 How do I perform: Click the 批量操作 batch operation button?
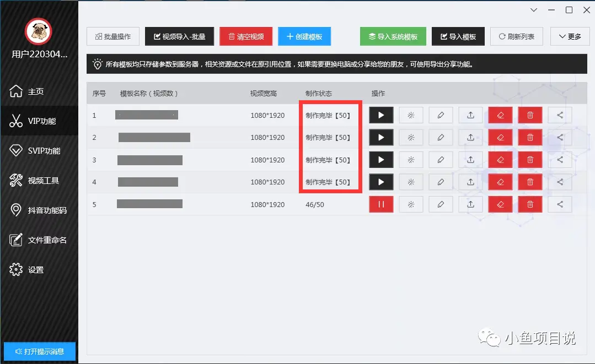pyautogui.click(x=113, y=36)
